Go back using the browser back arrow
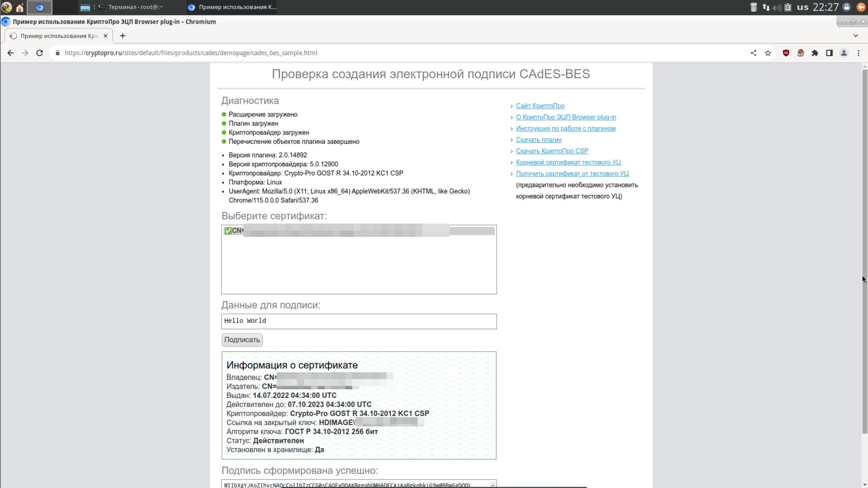The height and width of the screenshot is (488, 868). pyautogui.click(x=10, y=53)
